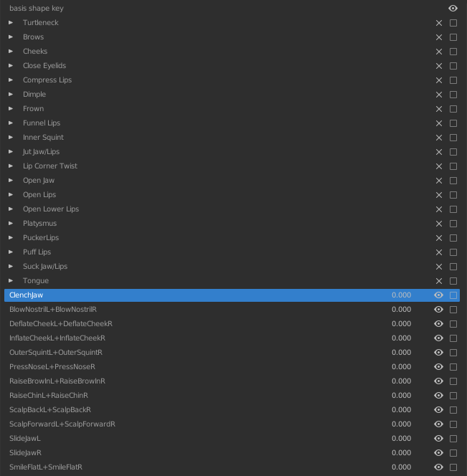The width and height of the screenshot is (467, 476).
Task: Click value slider of BlowNostrilL+BlowNostrilR
Action: (x=401, y=310)
